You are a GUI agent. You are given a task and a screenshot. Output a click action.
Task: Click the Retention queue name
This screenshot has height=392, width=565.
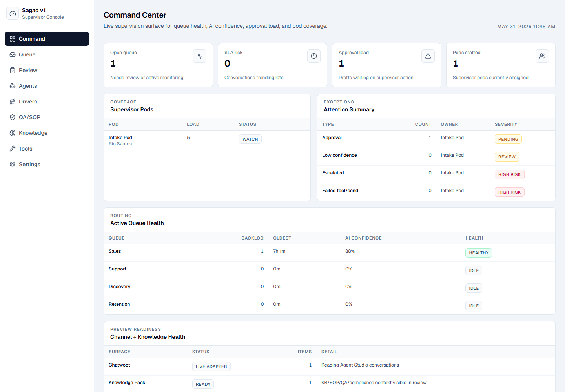pyautogui.click(x=119, y=304)
